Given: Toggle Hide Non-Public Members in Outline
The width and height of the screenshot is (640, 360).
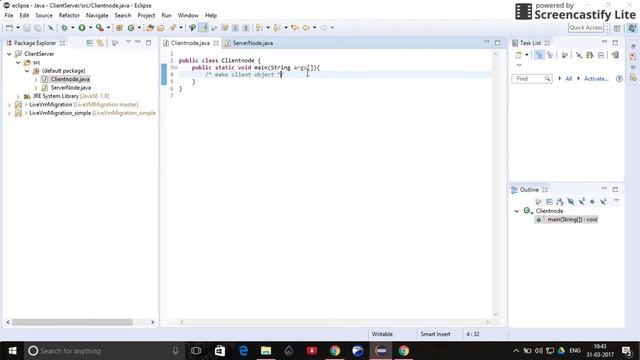Looking at the screenshot, I should 592,202.
